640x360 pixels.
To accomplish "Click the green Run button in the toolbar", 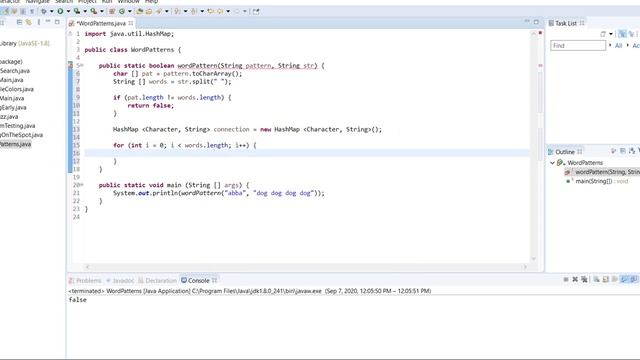I will click(x=60, y=11).
